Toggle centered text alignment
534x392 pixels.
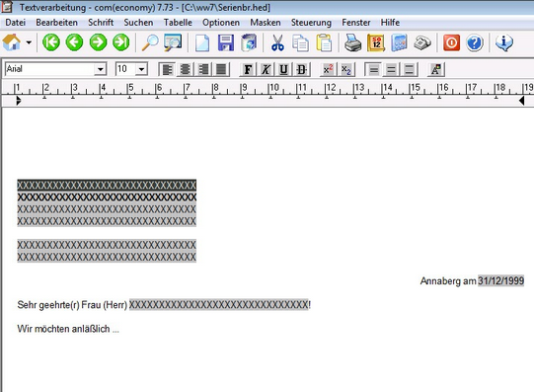pyautogui.click(x=185, y=70)
